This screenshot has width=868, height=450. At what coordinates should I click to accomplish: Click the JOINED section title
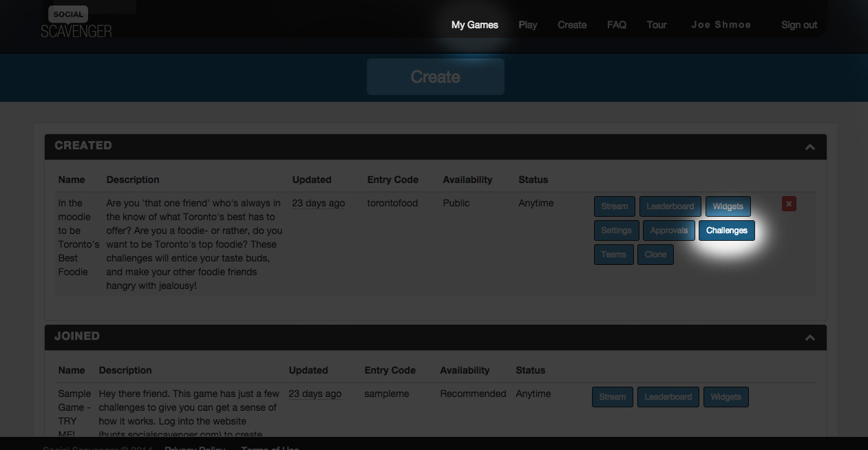[x=77, y=336]
